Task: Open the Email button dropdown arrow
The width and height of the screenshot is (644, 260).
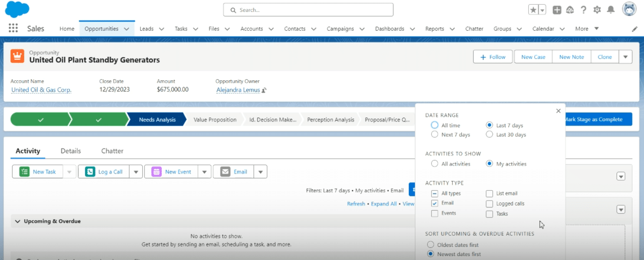Action: (x=260, y=172)
